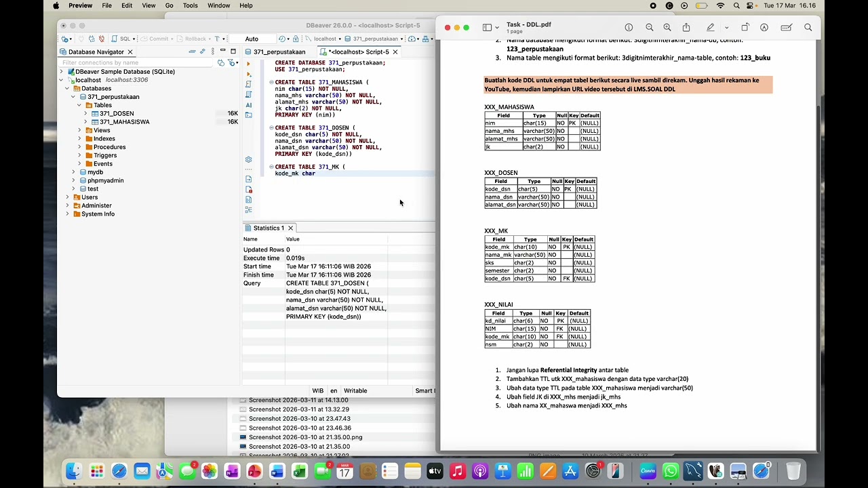Open the Tools menu in menu bar
868x488 pixels.
click(191, 5)
